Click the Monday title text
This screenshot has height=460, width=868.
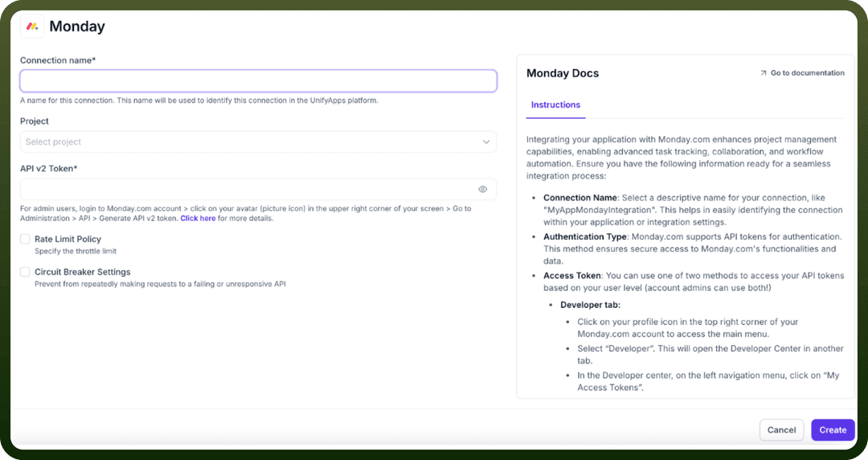[77, 26]
